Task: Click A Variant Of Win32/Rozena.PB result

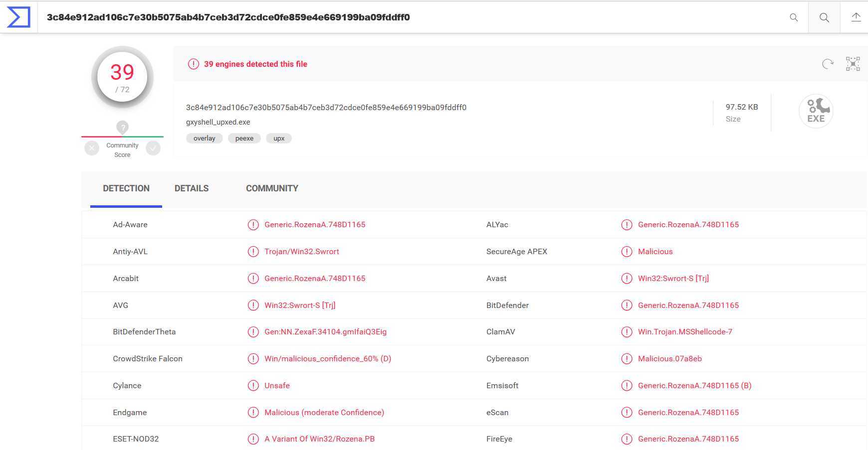Action: pyautogui.click(x=319, y=439)
